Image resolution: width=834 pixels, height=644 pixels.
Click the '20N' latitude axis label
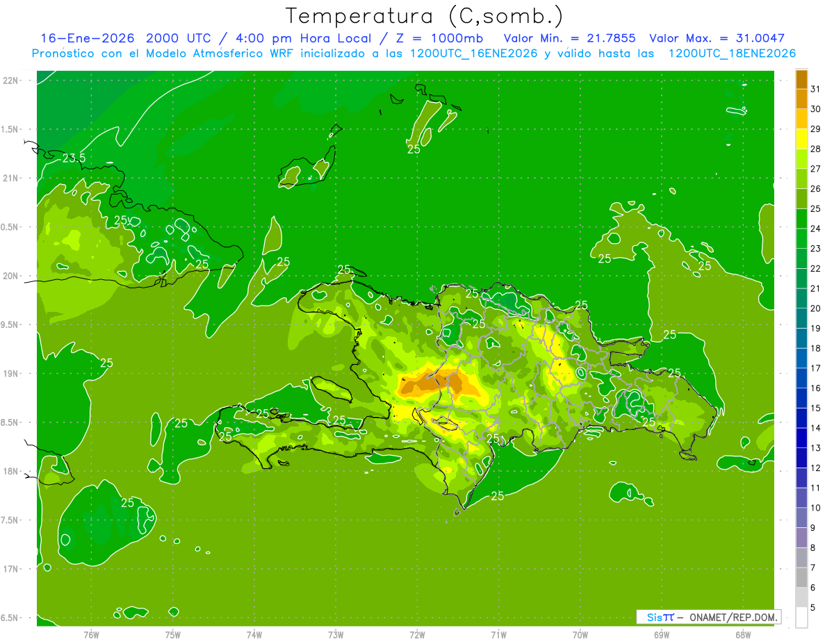coord(10,276)
